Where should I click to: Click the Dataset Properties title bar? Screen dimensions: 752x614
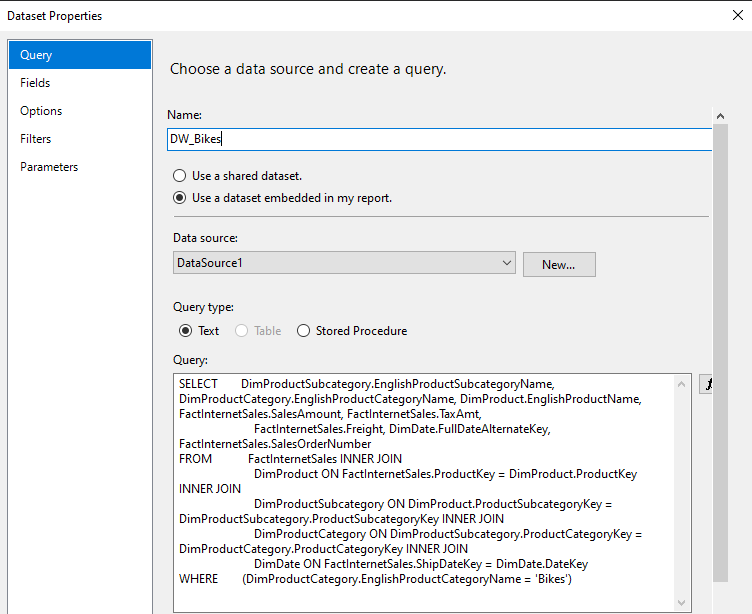[300, 15]
